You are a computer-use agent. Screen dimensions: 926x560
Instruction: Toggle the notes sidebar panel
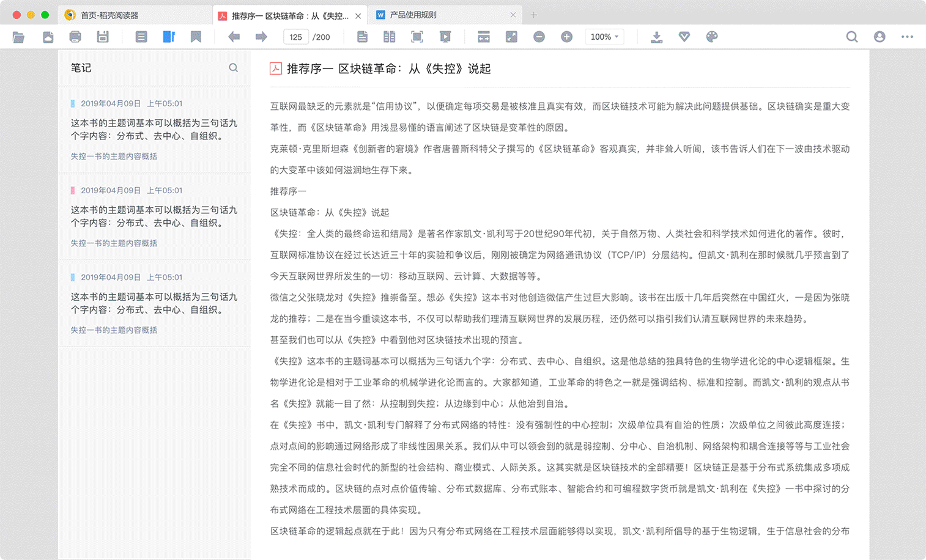click(169, 37)
